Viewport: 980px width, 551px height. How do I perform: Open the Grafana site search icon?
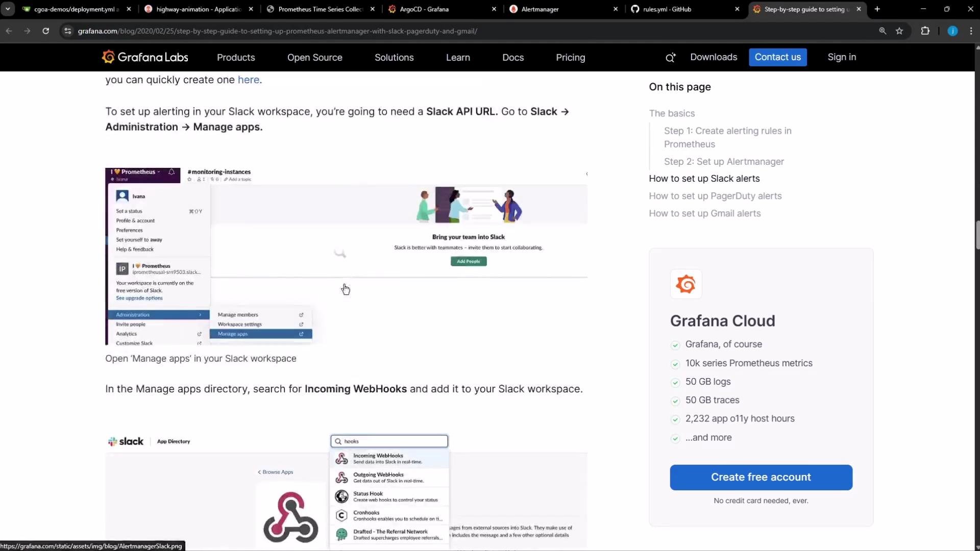click(x=670, y=58)
